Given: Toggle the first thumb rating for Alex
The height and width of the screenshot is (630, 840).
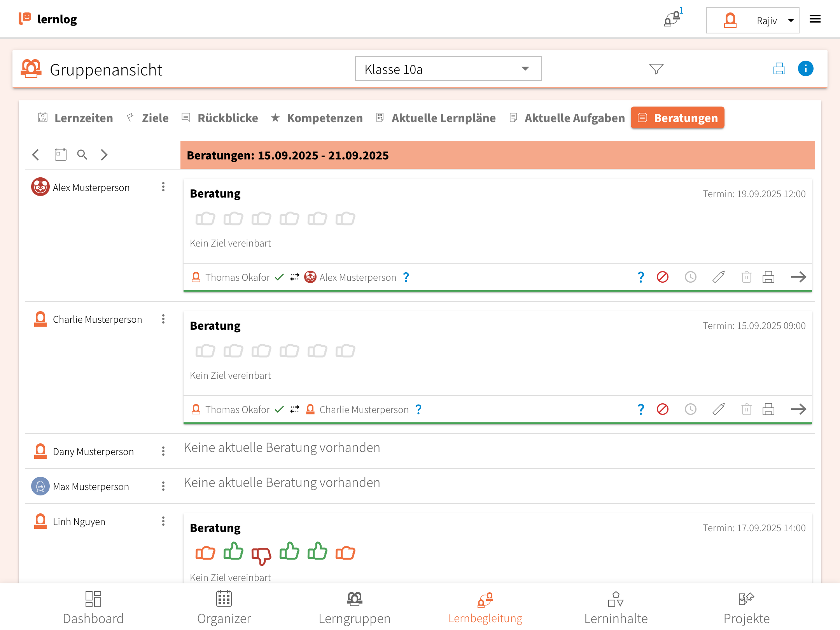Looking at the screenshot, I should pyautogui.click(x=205, y=219).
